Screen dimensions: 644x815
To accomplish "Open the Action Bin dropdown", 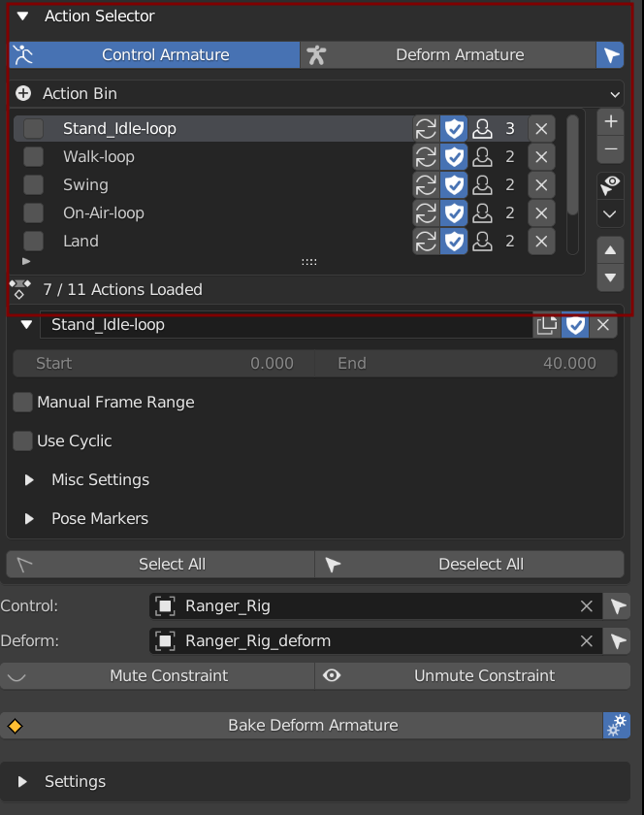I will tap(316, 93).
